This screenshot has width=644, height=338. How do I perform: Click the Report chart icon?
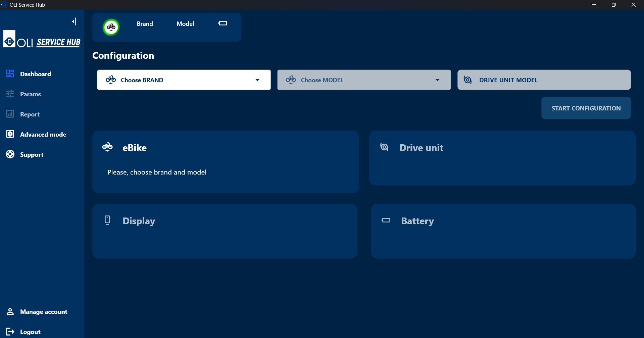click(10, 114)
